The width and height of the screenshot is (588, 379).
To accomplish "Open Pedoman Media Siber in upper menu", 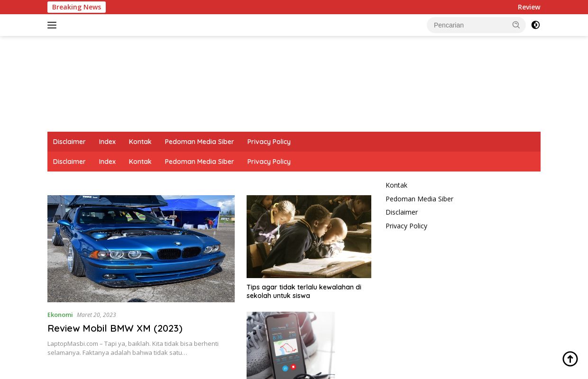I will (x=199, y=142).
